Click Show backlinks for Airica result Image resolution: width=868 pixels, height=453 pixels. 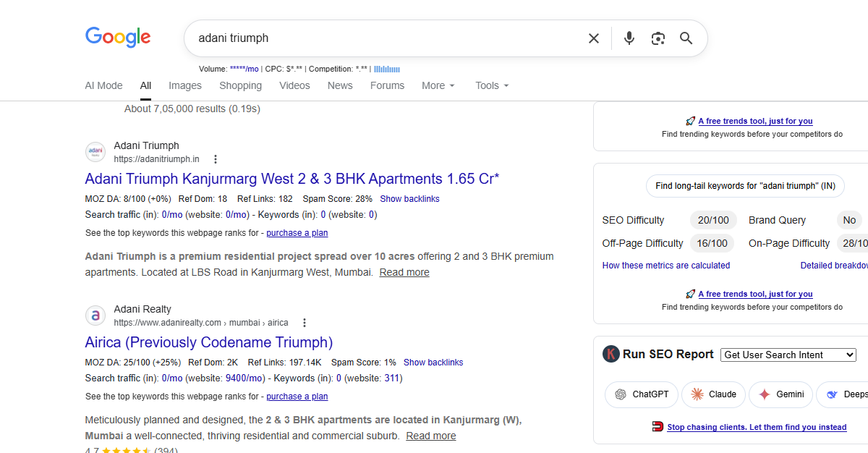(x=433, y=363)
